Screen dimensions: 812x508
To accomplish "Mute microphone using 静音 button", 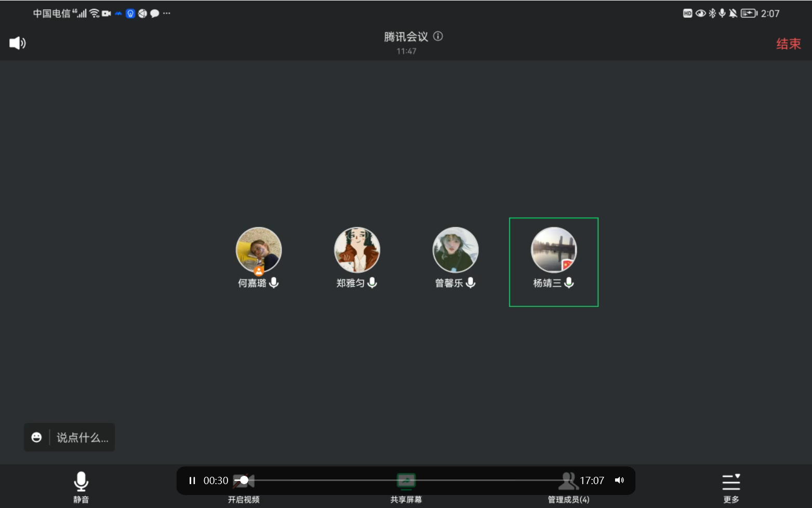I will [81, 487].
